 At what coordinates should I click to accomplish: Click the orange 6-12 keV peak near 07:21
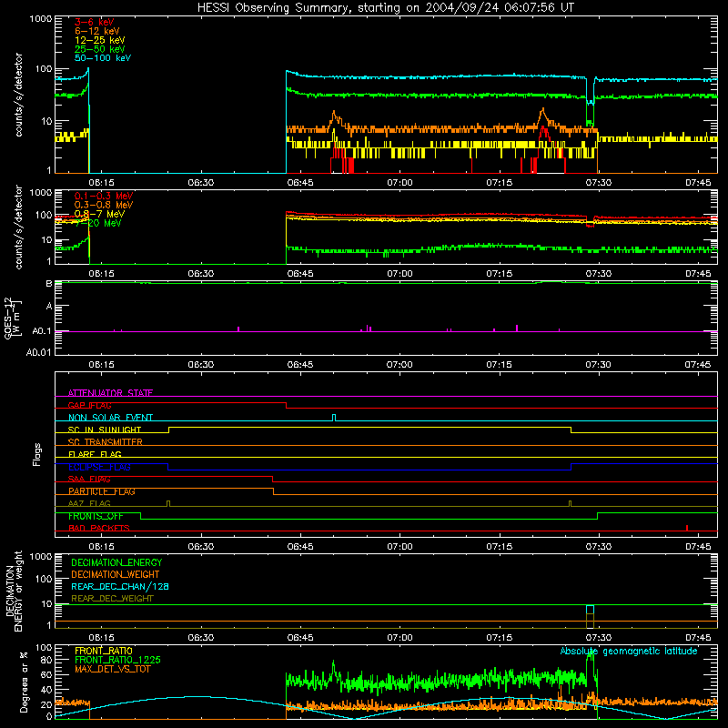(542, 110)
